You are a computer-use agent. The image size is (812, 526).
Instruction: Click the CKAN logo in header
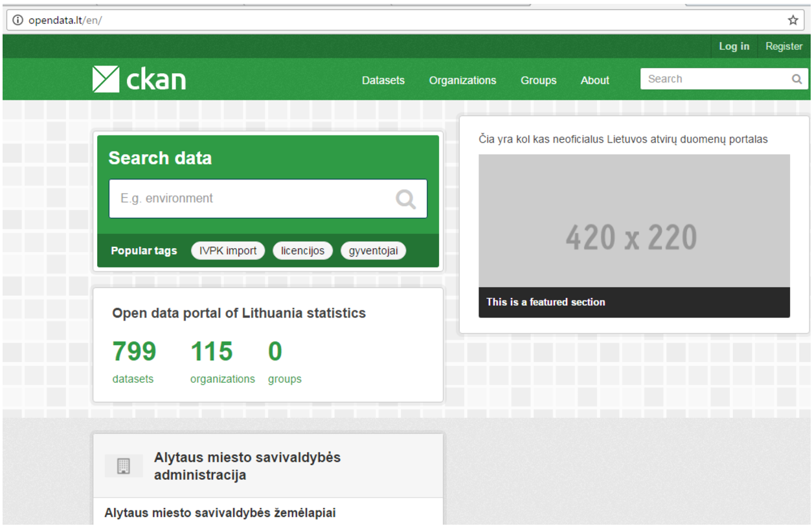point(139,80)
